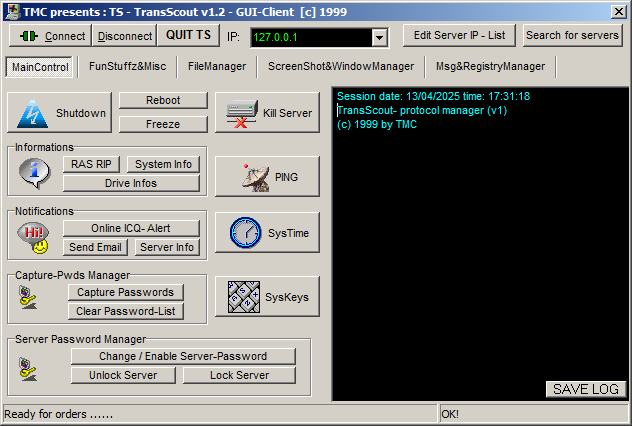Click the Server Password Manager key icon

click(28, 366)
